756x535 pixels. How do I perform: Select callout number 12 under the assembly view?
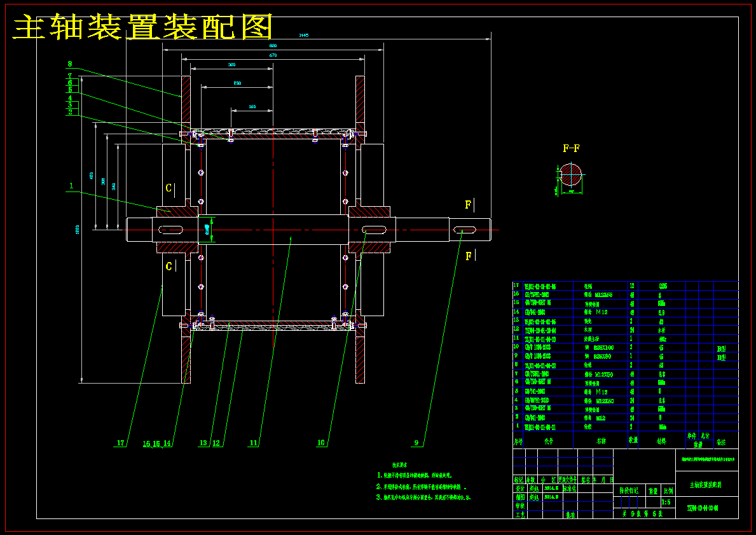tap(216, 443)
